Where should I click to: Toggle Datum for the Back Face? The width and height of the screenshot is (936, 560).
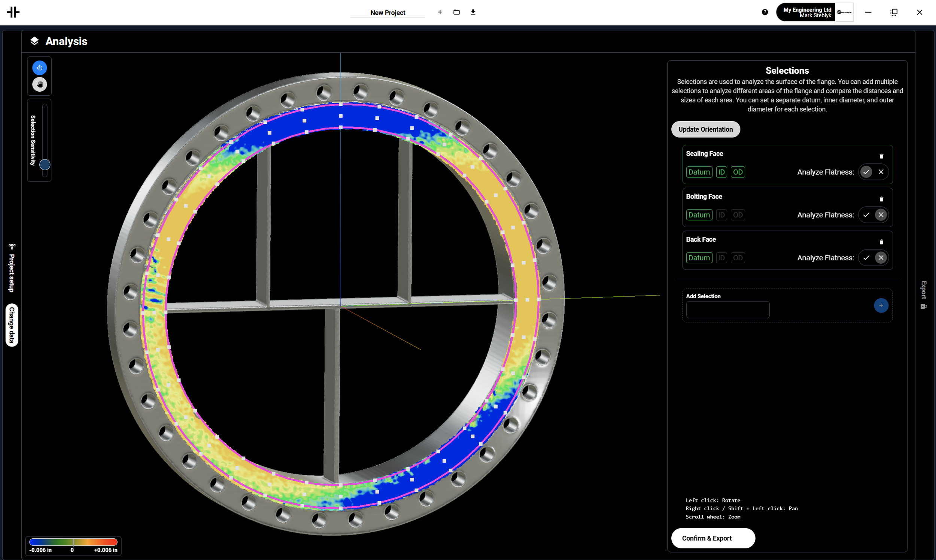point(699,257)
